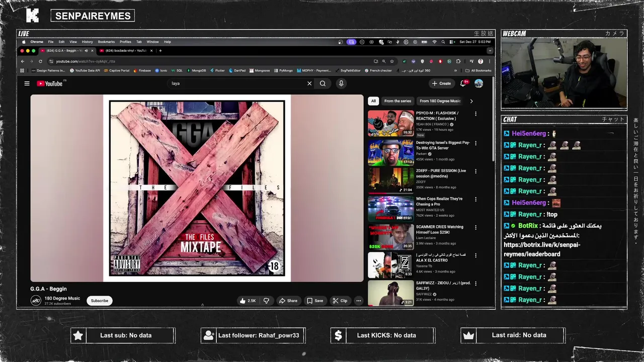Open the 180 Degree Music channel avatar
The image size is (644, 362).
coord(36,301)
